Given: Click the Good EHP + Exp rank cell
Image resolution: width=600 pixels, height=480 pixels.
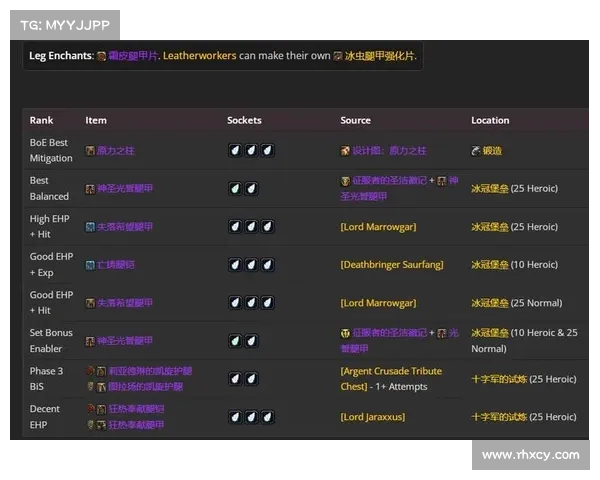Looking at the screenshot, I should 51,264.
